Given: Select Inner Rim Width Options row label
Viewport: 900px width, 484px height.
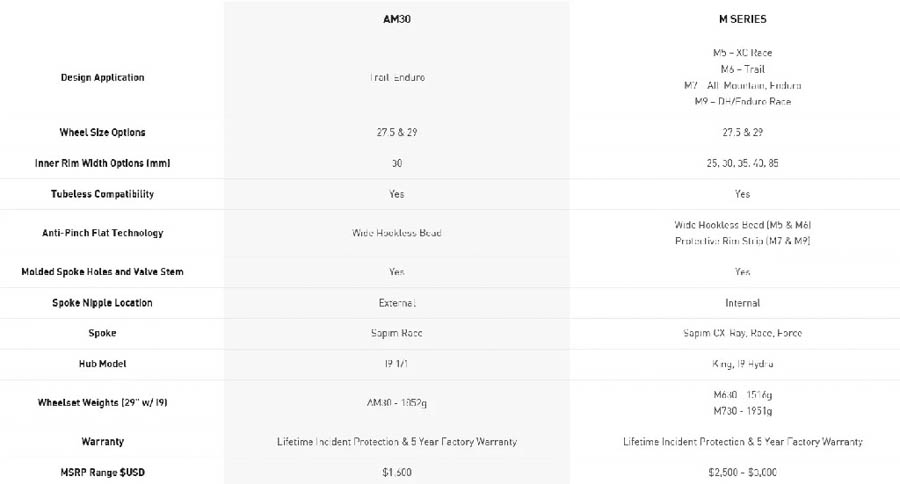Looking at the screenshot, I should tap(102, 163).
